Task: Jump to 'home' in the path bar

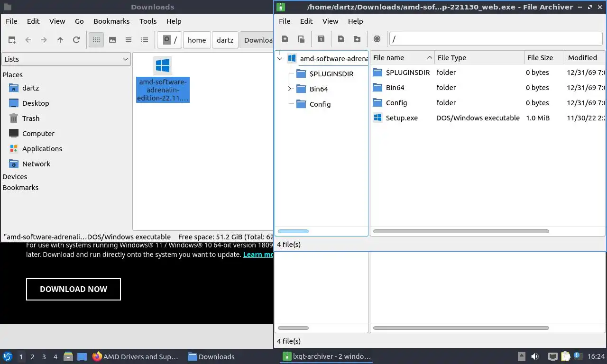Action: coord(197,40)
